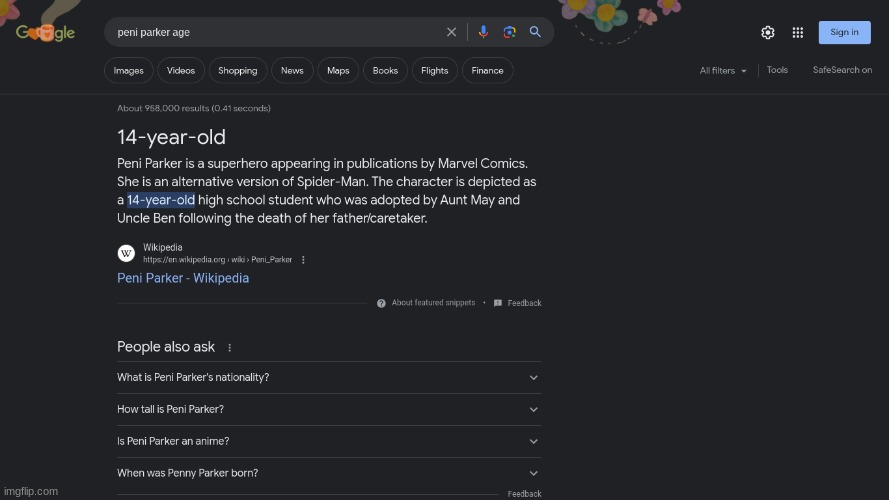889x500 pixels.
Task: Open About featured snippets link
Action: coord(433,303)
